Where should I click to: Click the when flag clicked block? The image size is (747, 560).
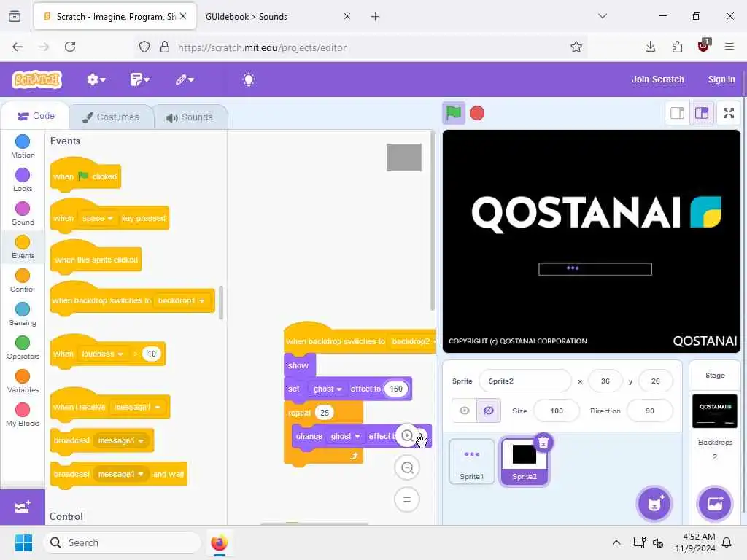[86, 176]
